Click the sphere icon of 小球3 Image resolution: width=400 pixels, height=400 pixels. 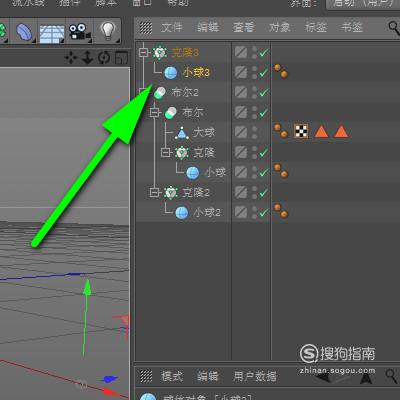pos(171,72)
